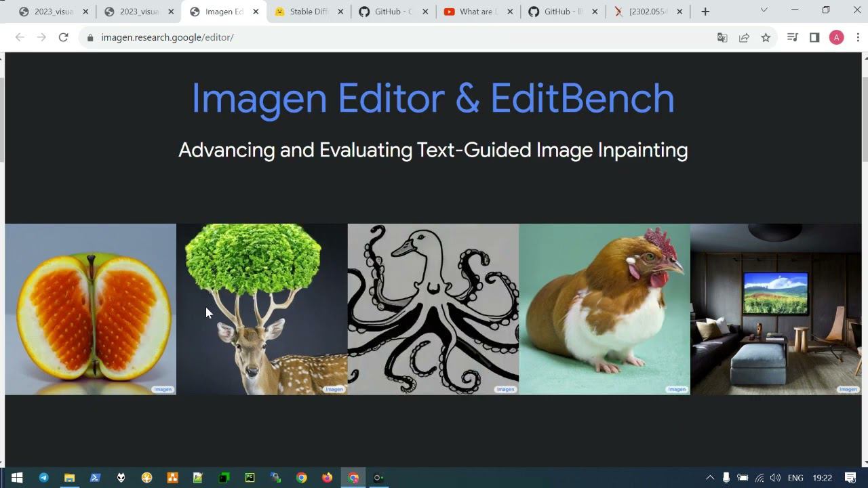Open a new browser tab
The height and width of the screenshot is (488, 868).
coord(705,12)
